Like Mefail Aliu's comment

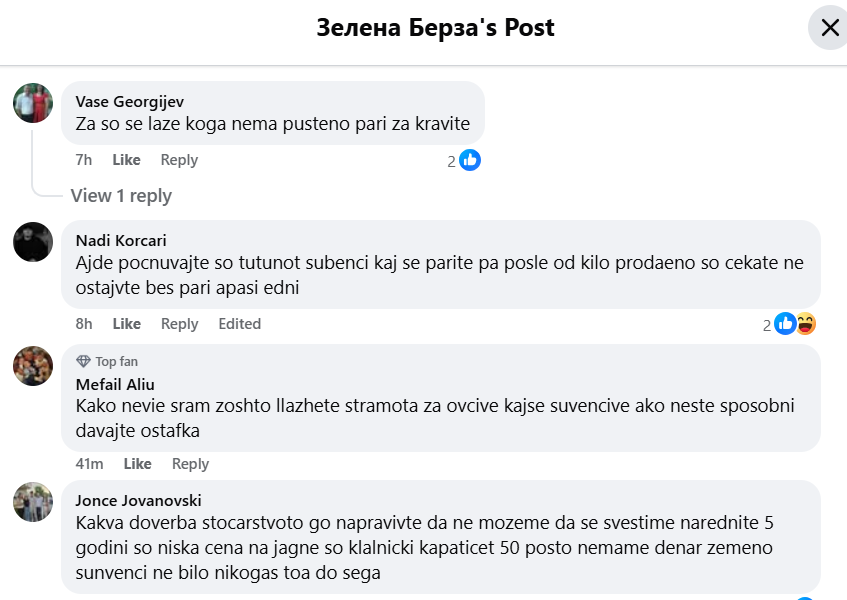pos(137,464)
